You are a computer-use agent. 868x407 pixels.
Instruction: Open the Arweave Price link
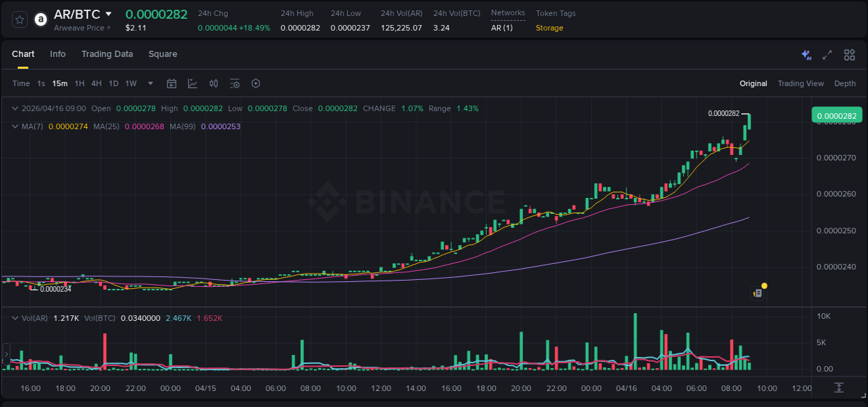click(x=82, y=28)
